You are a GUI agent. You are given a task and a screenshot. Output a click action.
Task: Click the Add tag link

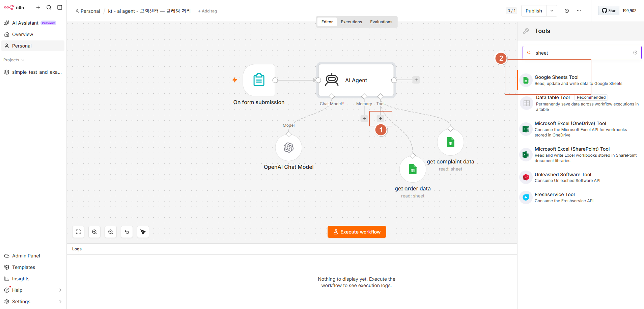(207, 11)
